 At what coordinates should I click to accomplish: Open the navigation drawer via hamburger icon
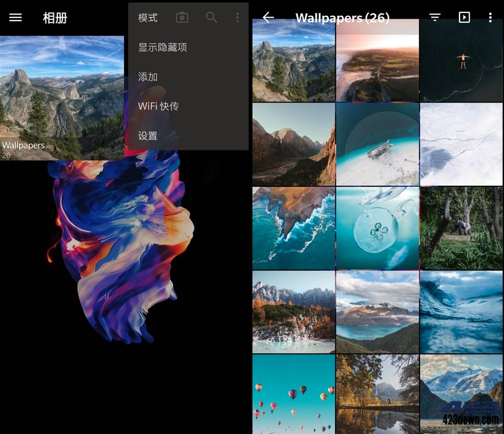click(15, 18)
